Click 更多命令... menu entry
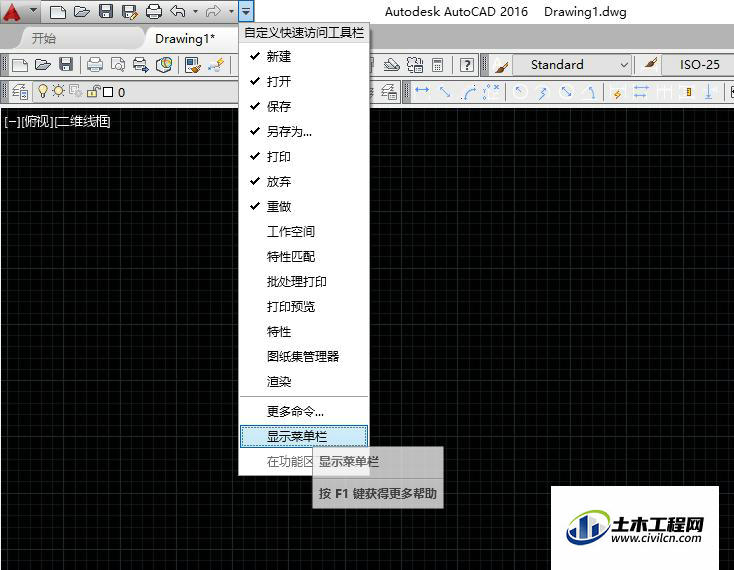 (x=303, y=412)
